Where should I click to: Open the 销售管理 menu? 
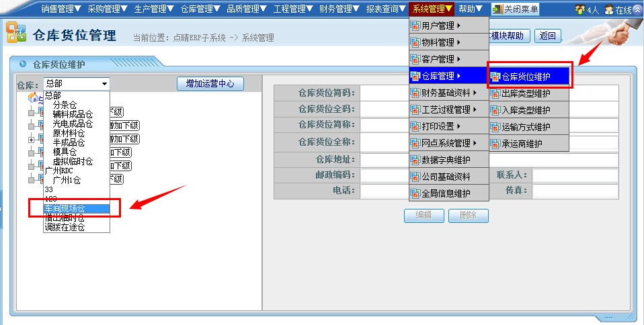click(61, 9)
